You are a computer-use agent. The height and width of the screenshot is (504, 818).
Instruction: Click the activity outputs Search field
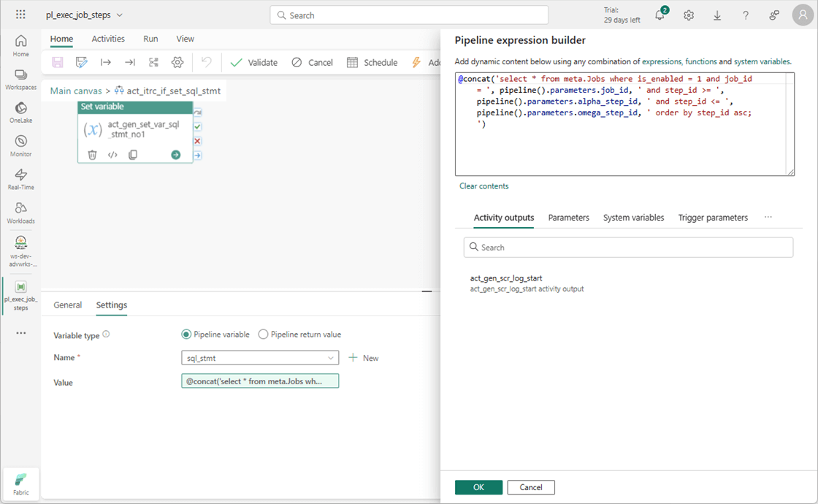click(628, 248)
